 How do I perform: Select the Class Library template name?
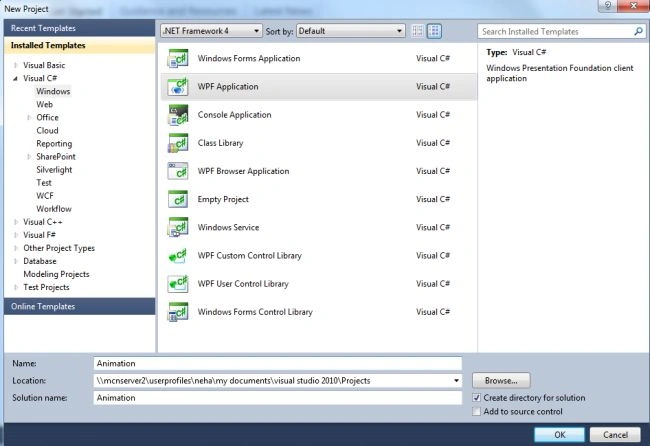220,143
